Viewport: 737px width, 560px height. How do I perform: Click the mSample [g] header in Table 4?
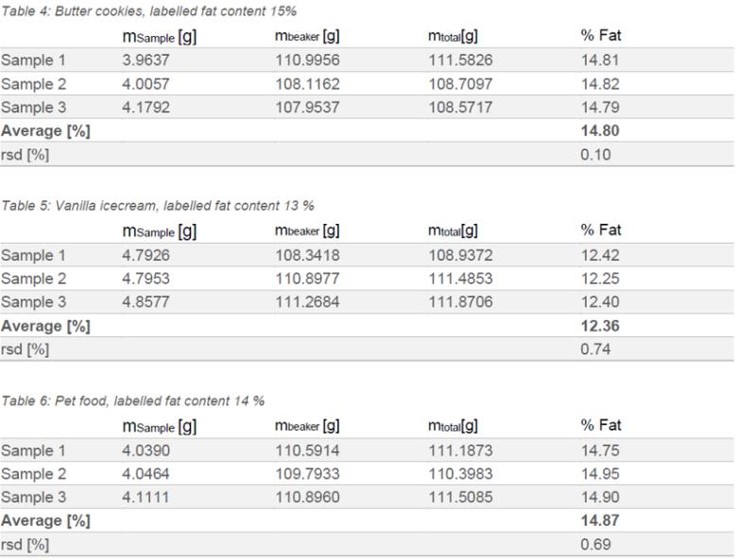pos(160,36)
